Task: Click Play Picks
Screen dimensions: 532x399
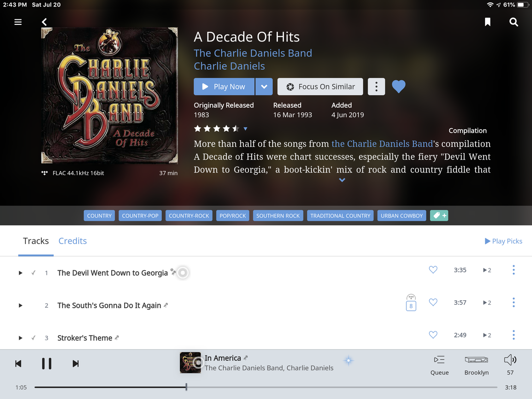Action: click(504, 241)
